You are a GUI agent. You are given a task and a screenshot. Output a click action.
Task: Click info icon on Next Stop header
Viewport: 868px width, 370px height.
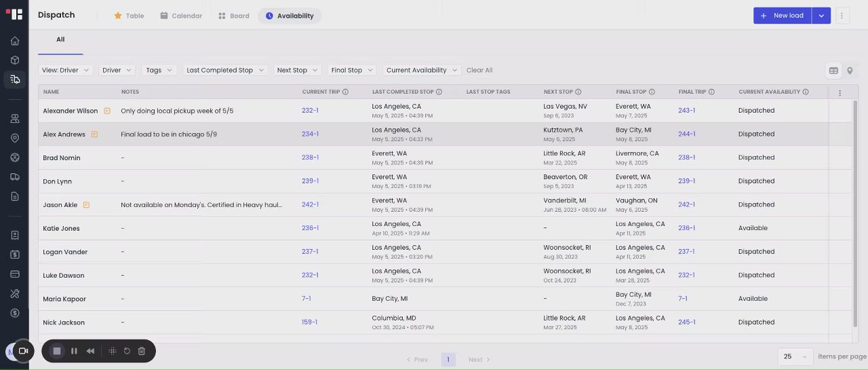[578, 92]
